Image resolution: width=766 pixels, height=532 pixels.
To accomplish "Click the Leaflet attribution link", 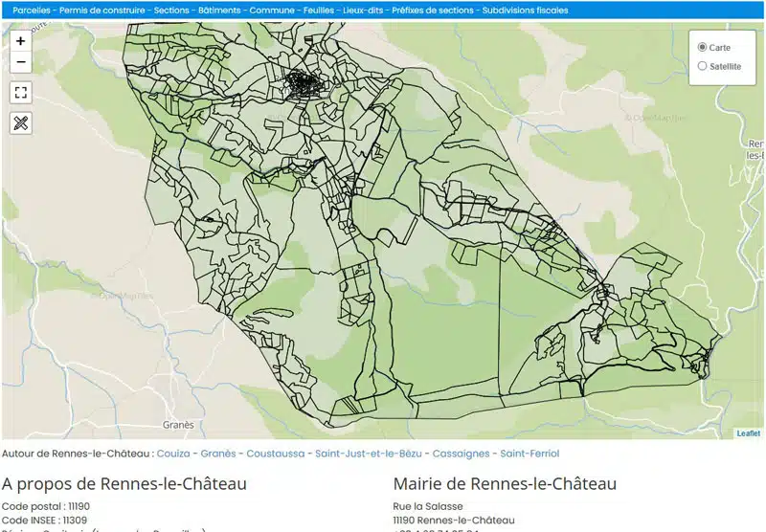I will (749, 433).
